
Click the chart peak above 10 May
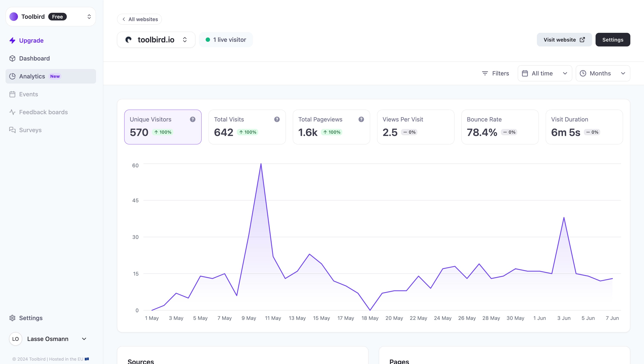pos(261,164)
